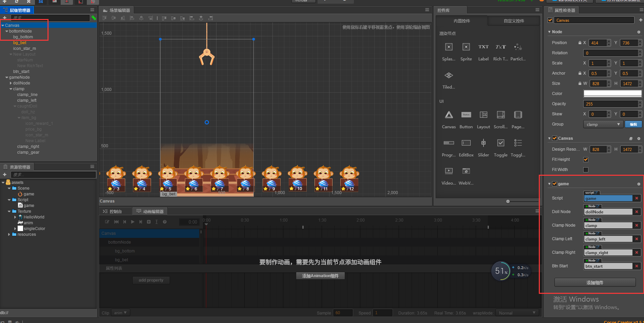Select the Button UI widget icon
The width and height of the screenshot is (644, 323).
tap(466, 115)
